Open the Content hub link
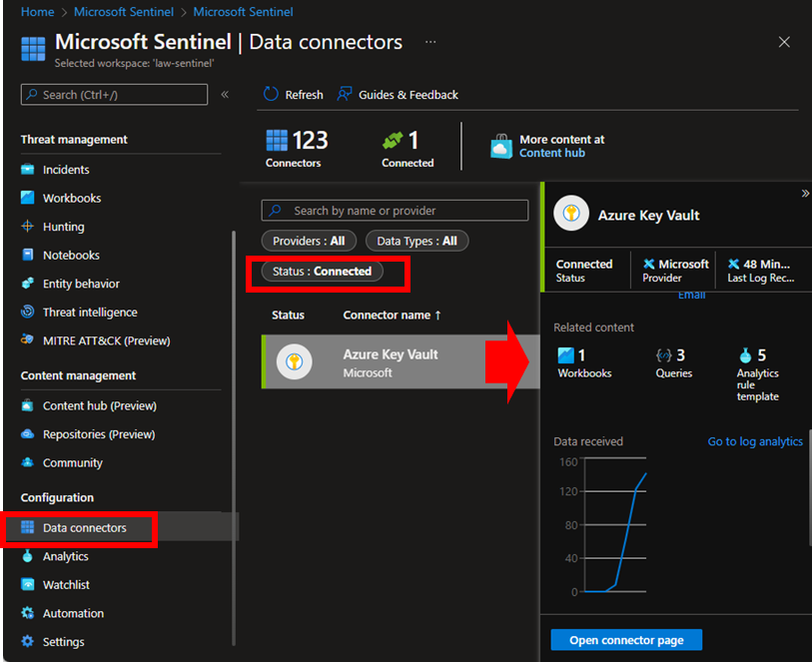This screenshot has height=662, width=812. 552,153
